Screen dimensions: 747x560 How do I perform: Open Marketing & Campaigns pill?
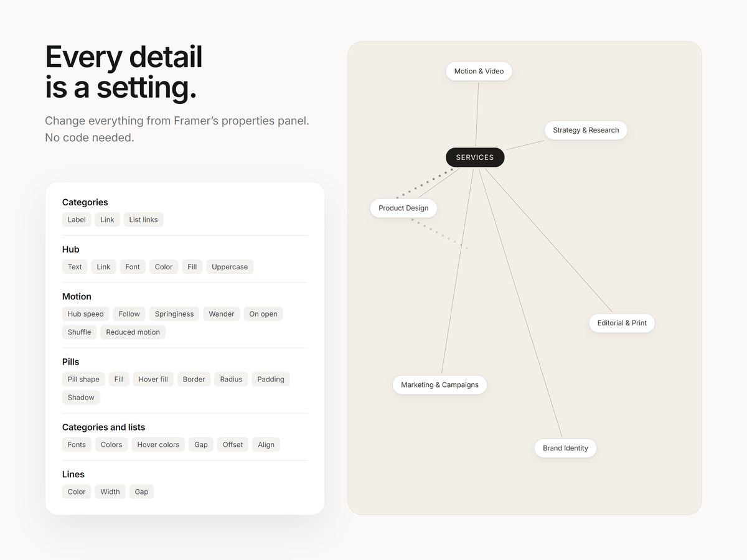pyautogui.click(x=439, y=385)
